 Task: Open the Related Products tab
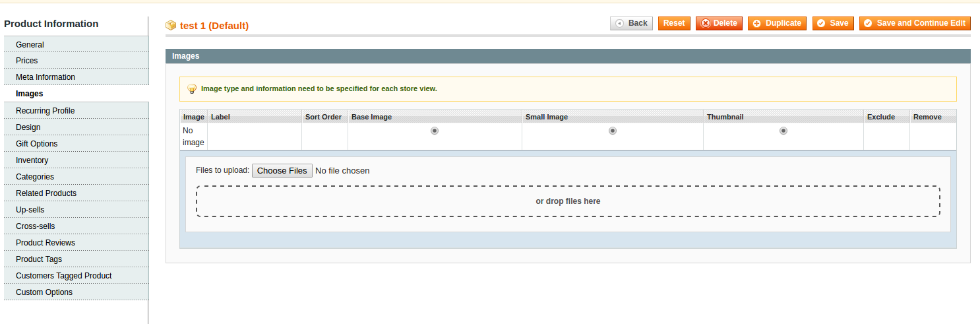pyautogui.click(x=77, y=193)
